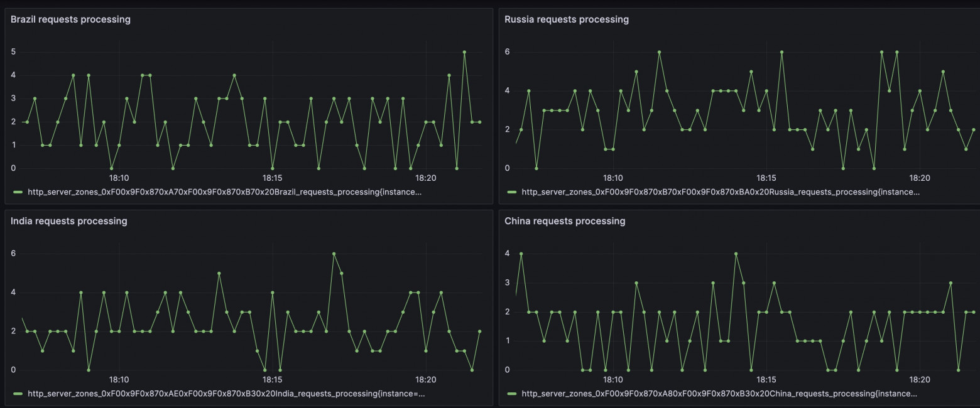Click the China requests processing panel title

click(565, 221)
